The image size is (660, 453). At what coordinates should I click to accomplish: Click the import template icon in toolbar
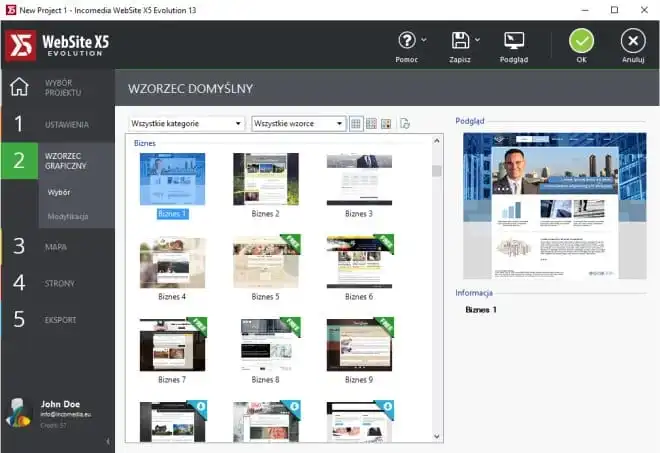[x=405, y=124]
